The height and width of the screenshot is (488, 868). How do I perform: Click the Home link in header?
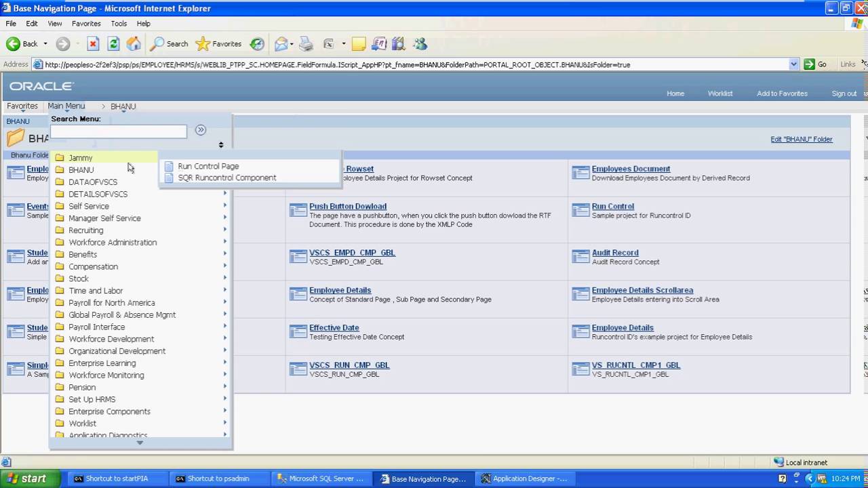675,94
